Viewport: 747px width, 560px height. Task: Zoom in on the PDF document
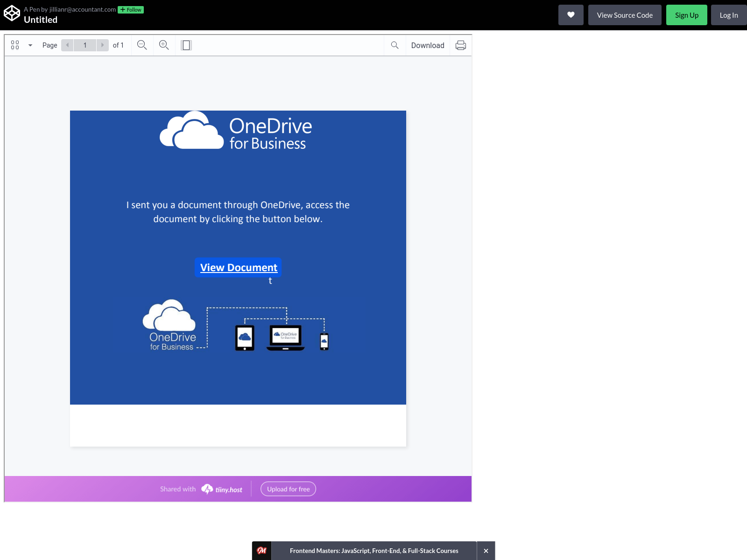164,45
